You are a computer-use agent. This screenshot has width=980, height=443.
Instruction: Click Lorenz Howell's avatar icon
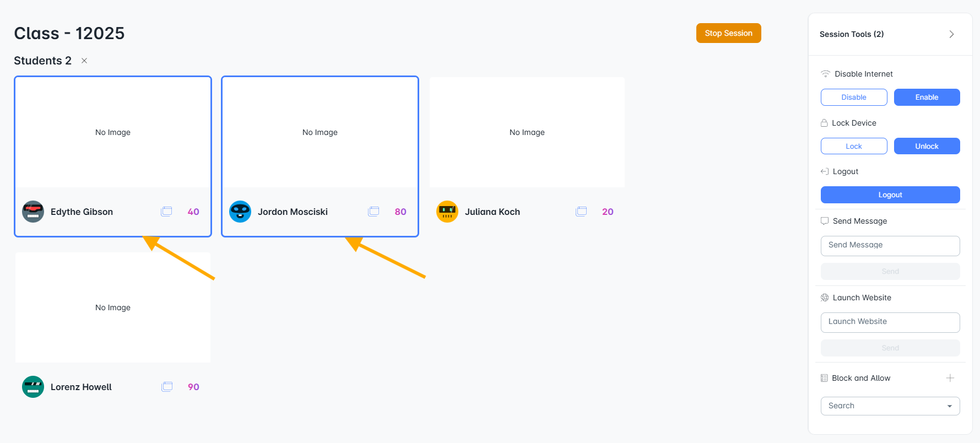click(33, 387)
